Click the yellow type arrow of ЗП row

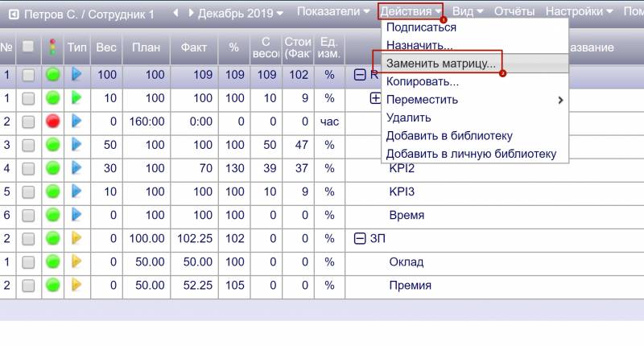tap(76, 238)
